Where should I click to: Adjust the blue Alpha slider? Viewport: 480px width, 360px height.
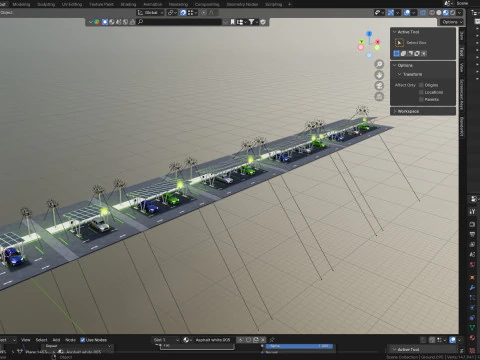pyautogui.click(x=299, y=346)
